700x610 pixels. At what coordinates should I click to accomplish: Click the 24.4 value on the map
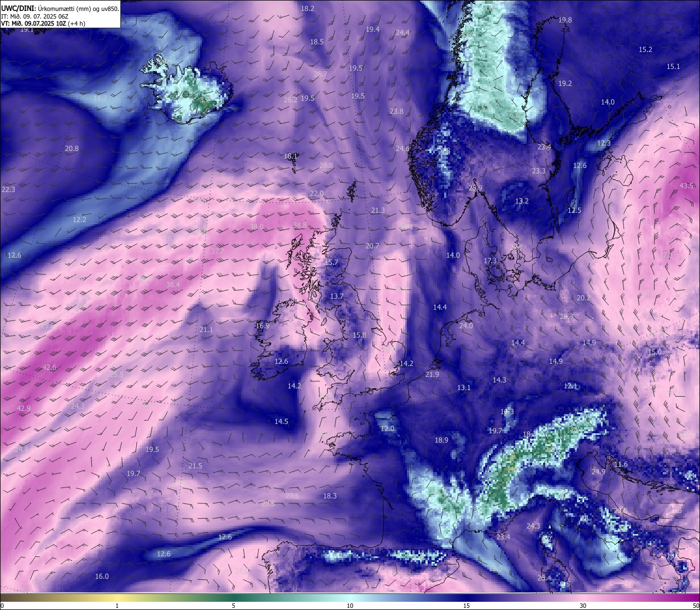pos(402,32)
